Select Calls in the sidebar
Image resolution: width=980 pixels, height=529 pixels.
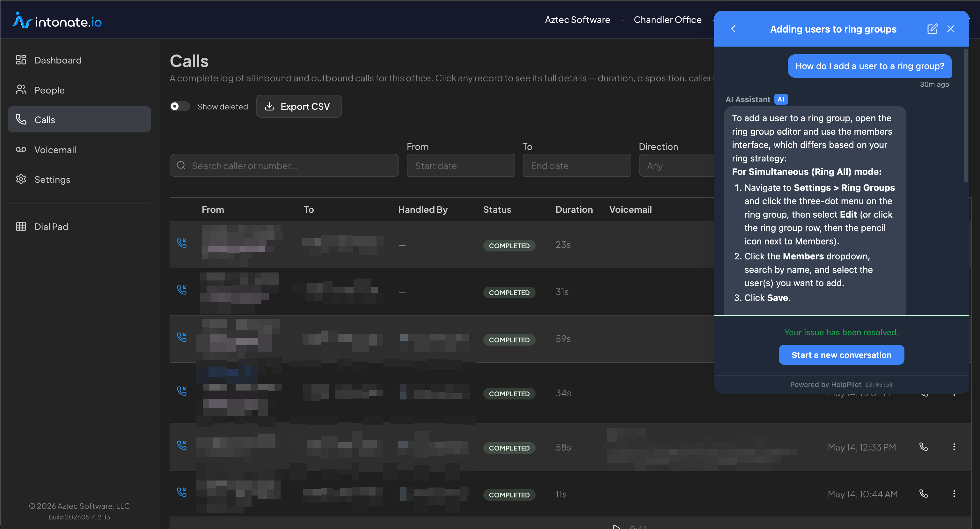[x=79, y=120]
